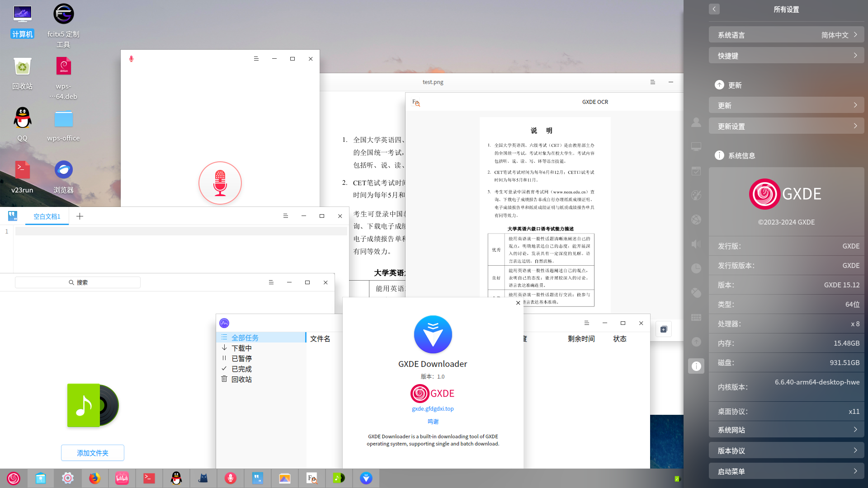Switch to image viewer in the taskbar
The height and width of the screenshot is (488, 868).
tap(285, 478)
